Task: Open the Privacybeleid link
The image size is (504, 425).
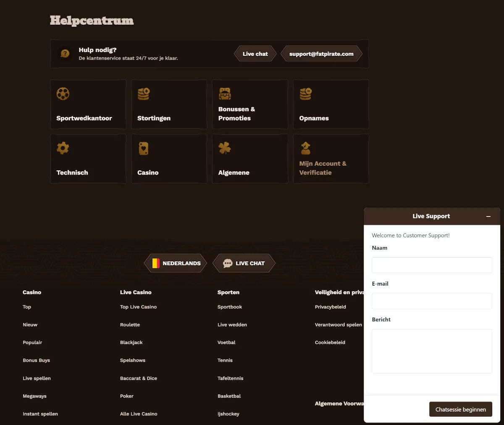Action: 331,307
